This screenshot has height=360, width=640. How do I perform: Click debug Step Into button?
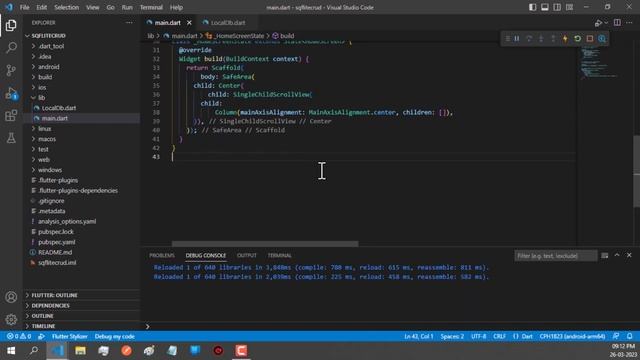(x=541, y=39)
